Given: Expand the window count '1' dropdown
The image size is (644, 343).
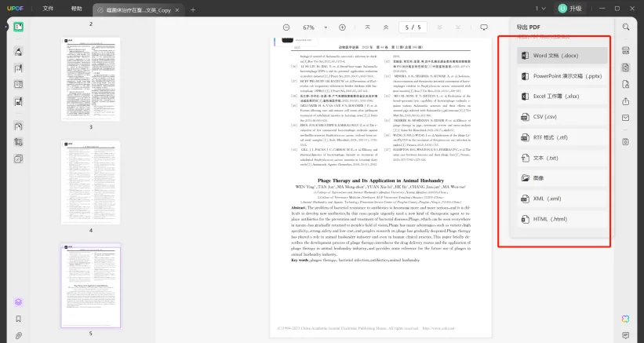Looking at the screenshot, I should point(540,8).
